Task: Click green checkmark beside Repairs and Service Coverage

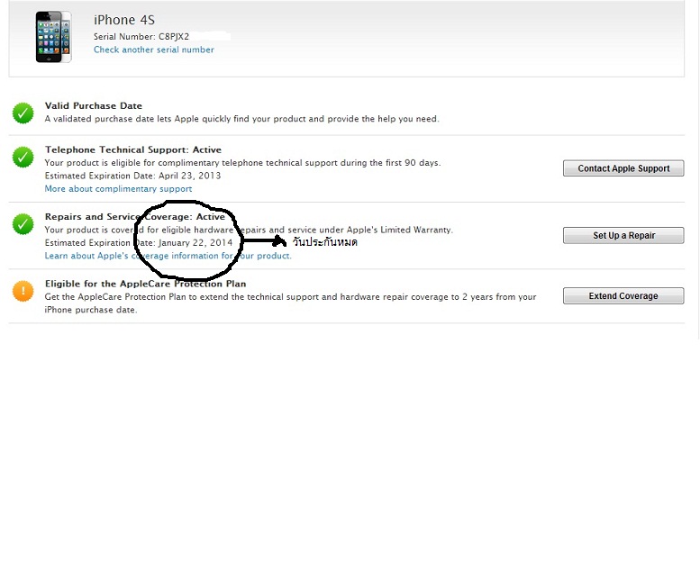Action: point(23,224)
